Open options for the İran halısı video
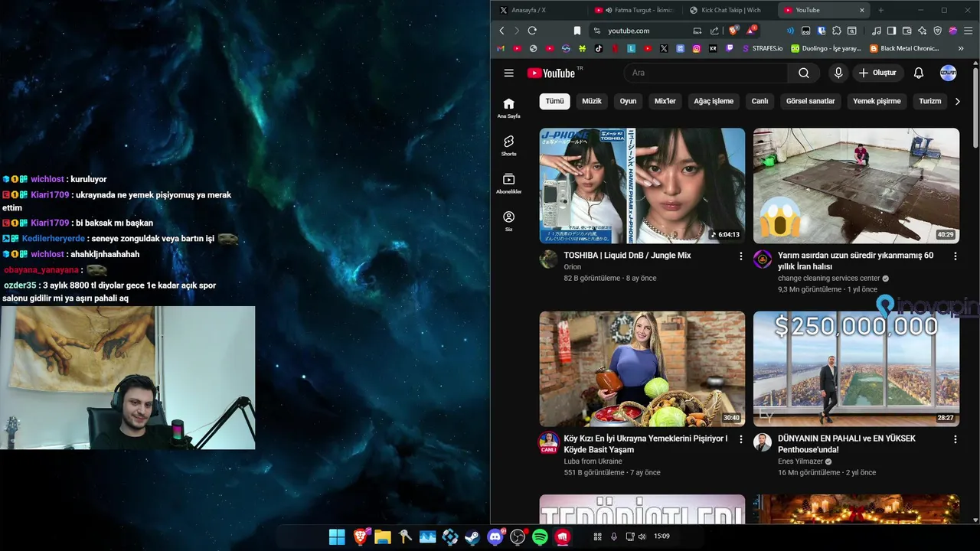Screen dimensions: 980x551 [955, 256]
